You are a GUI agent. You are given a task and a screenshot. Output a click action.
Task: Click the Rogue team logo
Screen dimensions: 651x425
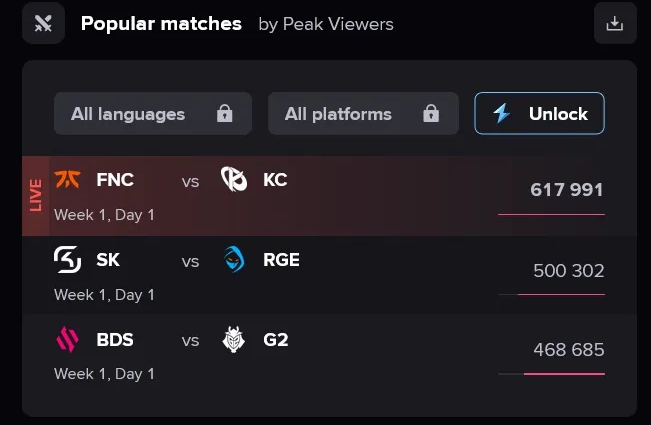pyautogui.click(x=234, y=259)
